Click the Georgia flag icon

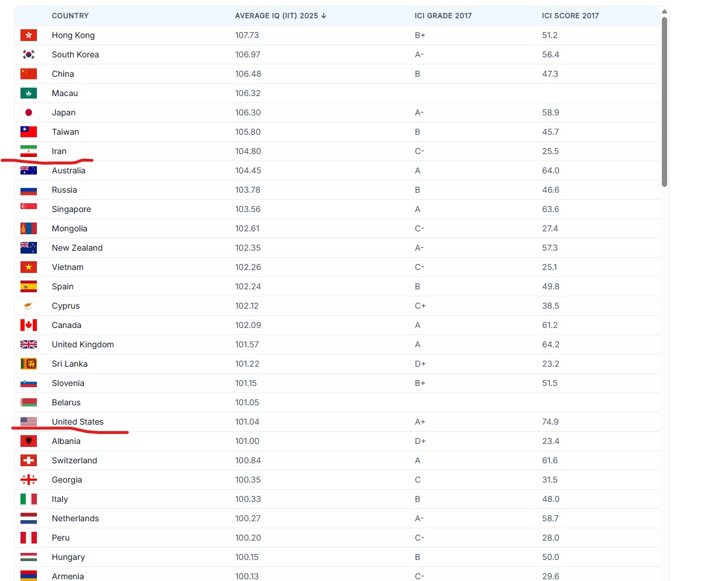(x=29, y=480)
